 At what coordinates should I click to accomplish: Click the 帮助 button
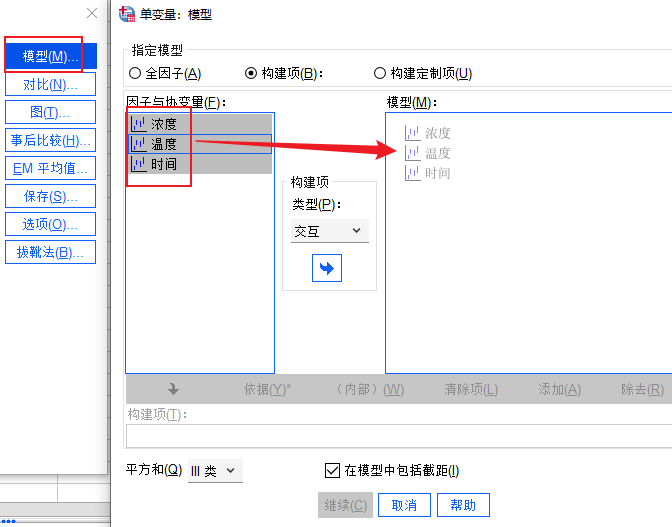point(463,505)
